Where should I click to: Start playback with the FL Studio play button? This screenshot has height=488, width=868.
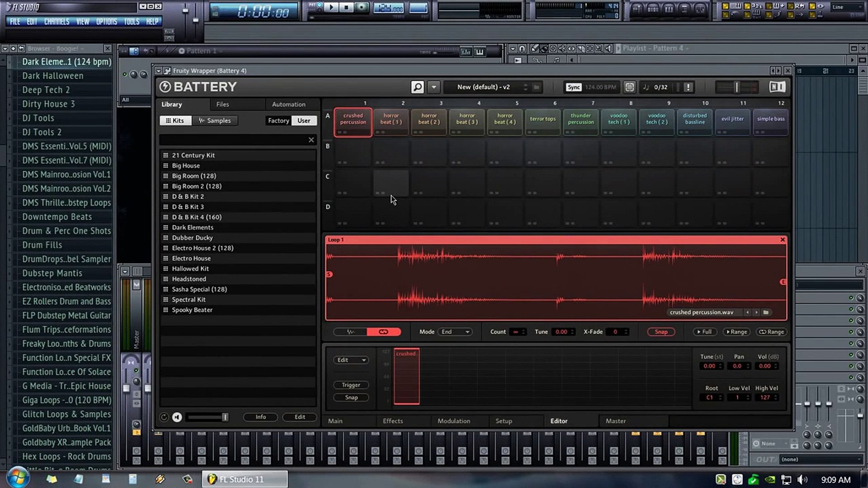click(x=331, y=7)
